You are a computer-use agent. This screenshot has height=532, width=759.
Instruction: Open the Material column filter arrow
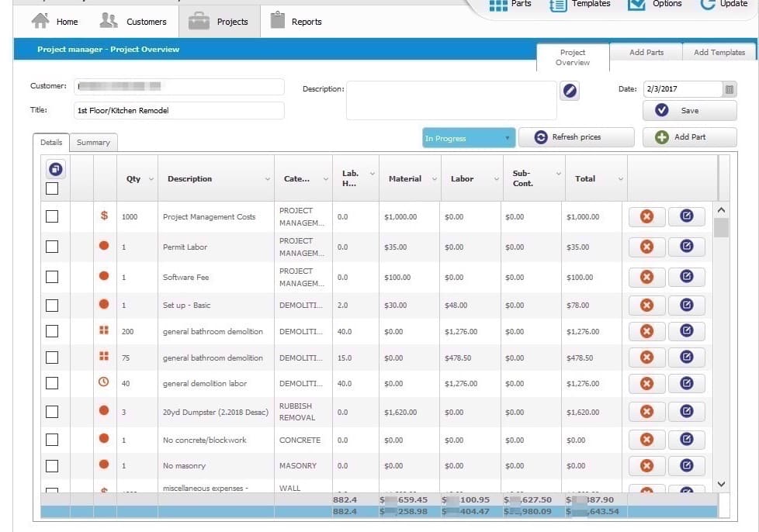click(434, 179)
